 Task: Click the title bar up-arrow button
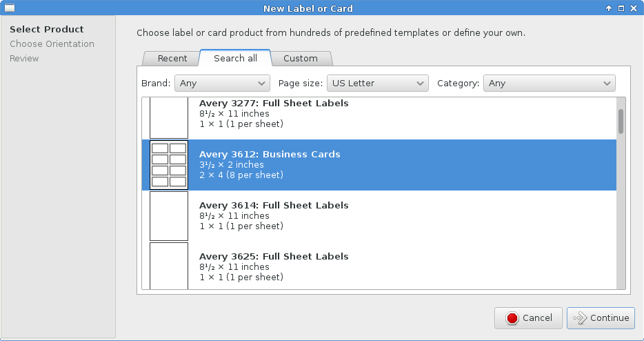pyautogui.click(x=609, y=8)
